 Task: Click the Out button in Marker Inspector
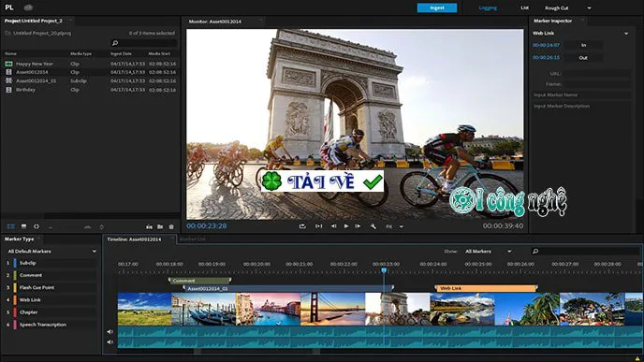(583, 58)
